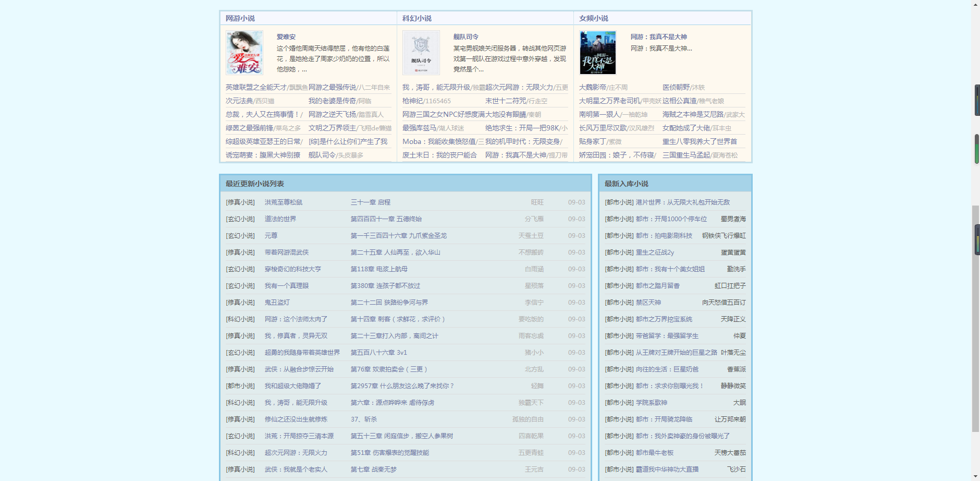The width and height of the screenshot is (980, 481).
Task: Open the novel 网游之最强传说
Action: click(332, 87)
